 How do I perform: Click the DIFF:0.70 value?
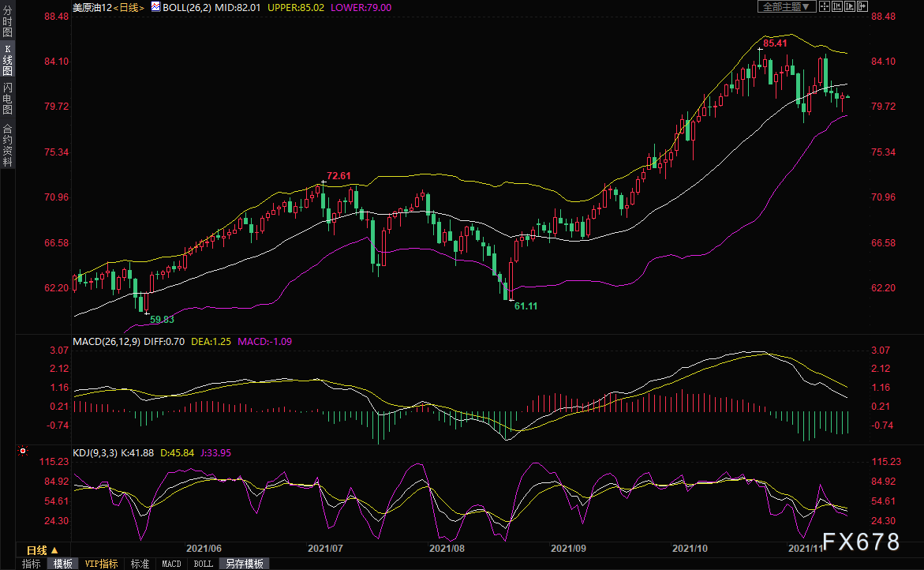[164, 341]
